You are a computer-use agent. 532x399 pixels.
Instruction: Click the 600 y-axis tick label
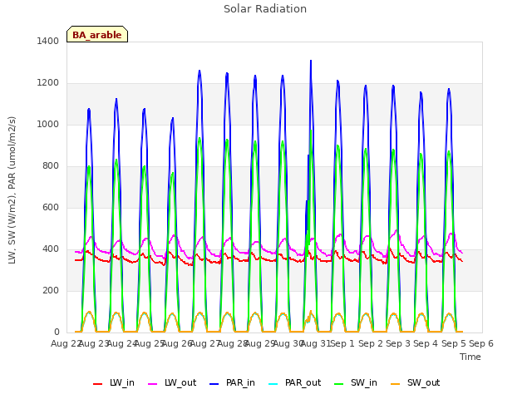(51, 207)
